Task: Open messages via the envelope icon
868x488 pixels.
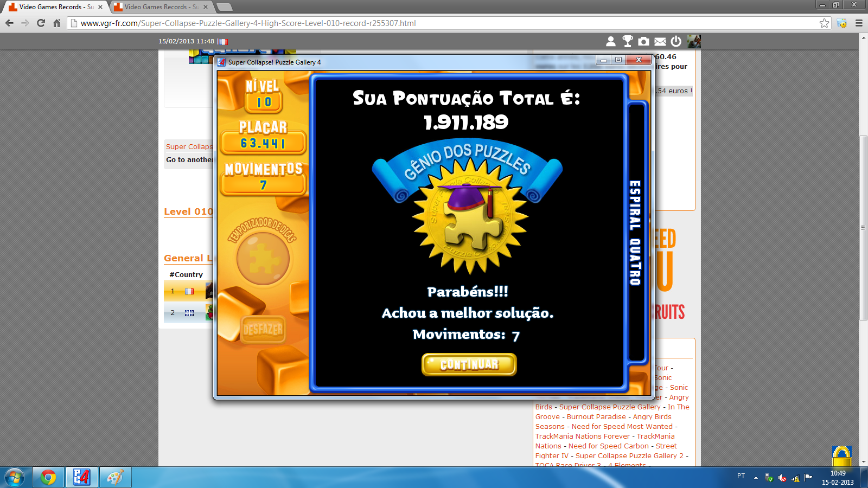Action: pos(660,41)
